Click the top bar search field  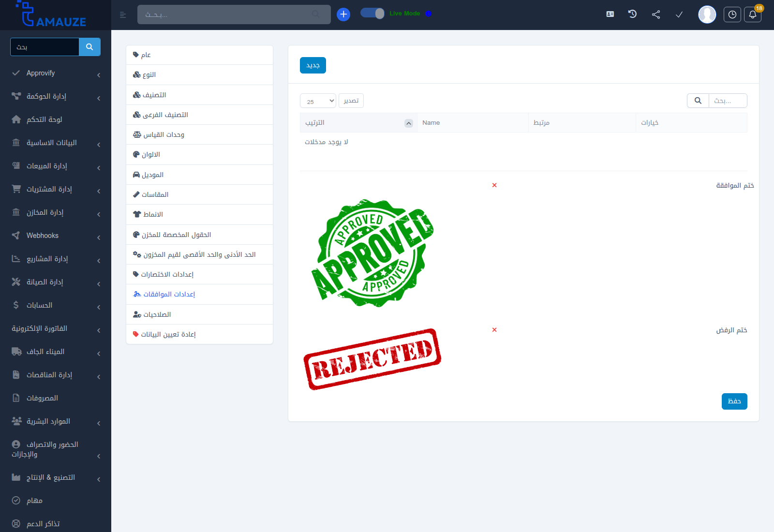(x=234, y=15)
